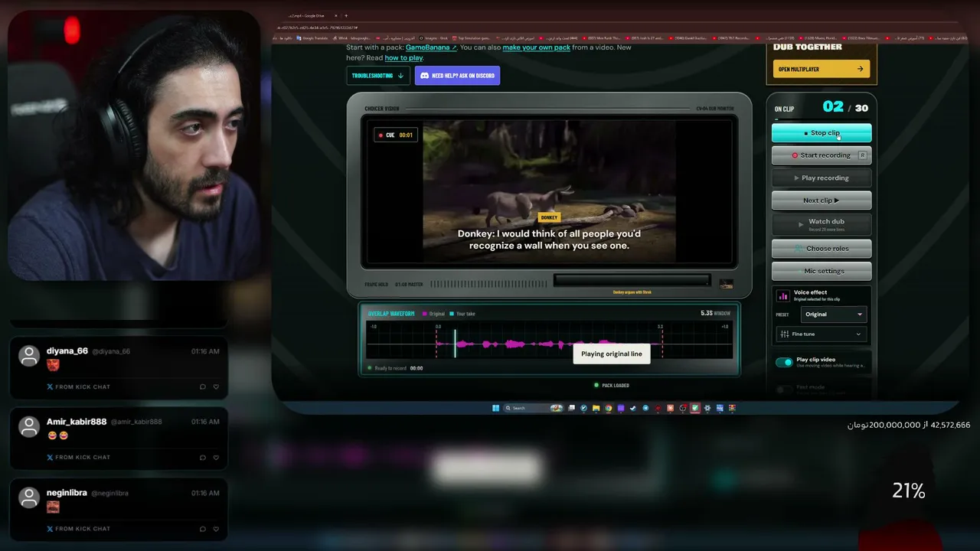Click the username diyana_66
The width and height of the screenshot is (980, 551).
pos(67,350)
